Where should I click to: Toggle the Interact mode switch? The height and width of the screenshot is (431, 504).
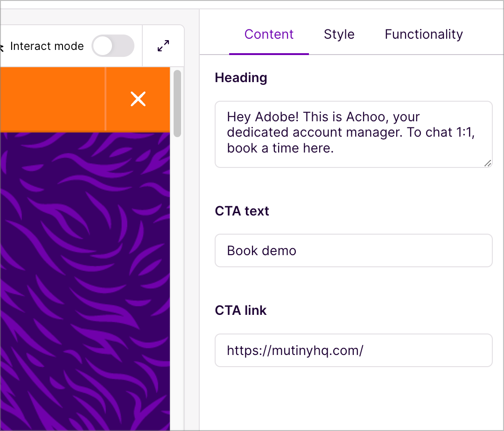point(113,46)
